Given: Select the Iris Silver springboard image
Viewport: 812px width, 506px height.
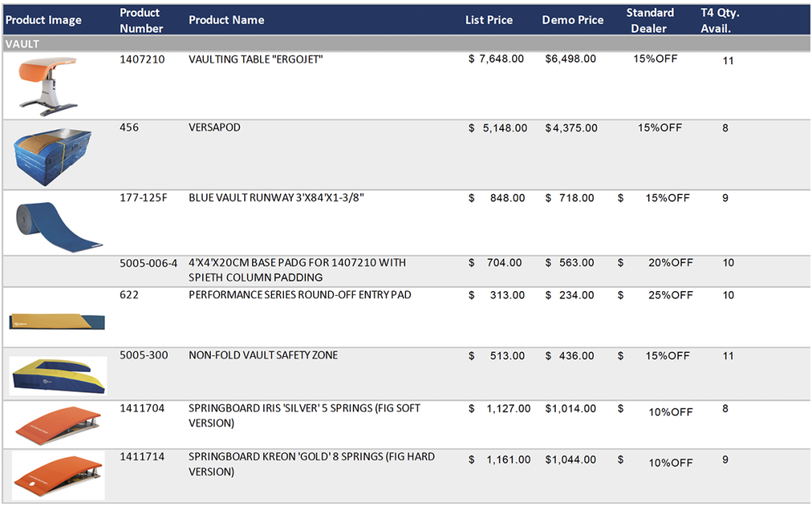Looking at the screenshot, I should [x=58, y=425].
